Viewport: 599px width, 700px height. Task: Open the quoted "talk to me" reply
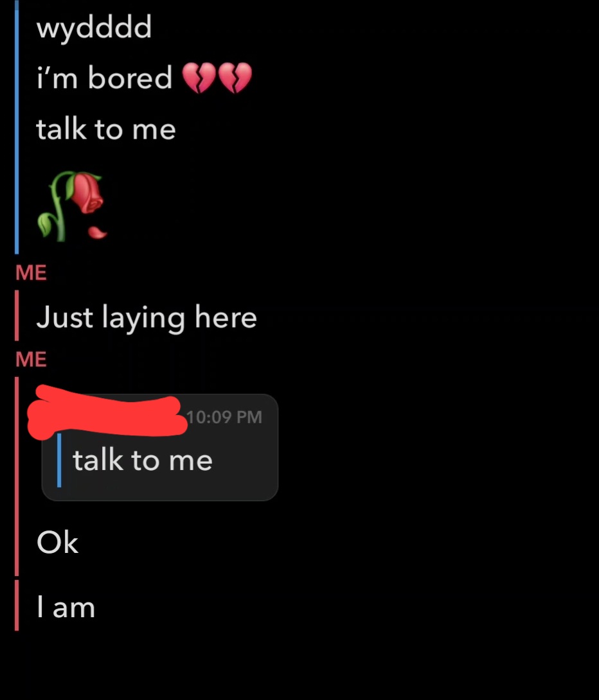pos(143,460)
